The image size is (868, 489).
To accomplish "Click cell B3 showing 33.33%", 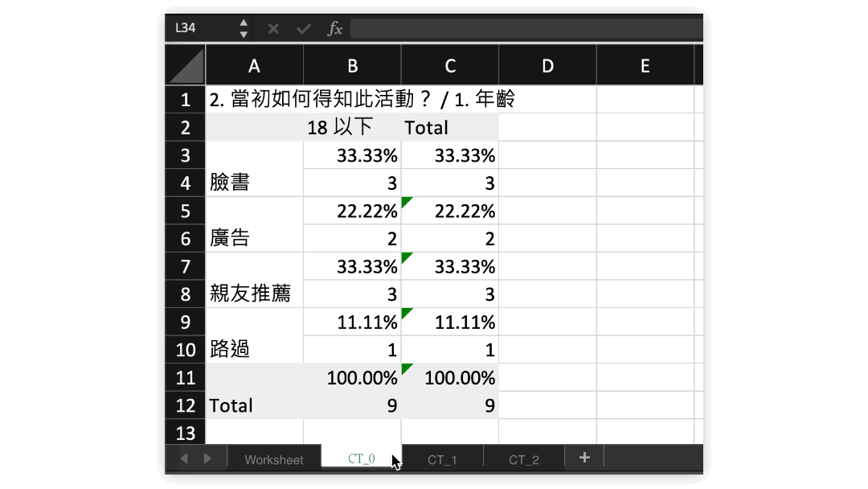I will [x=352, y=155].
